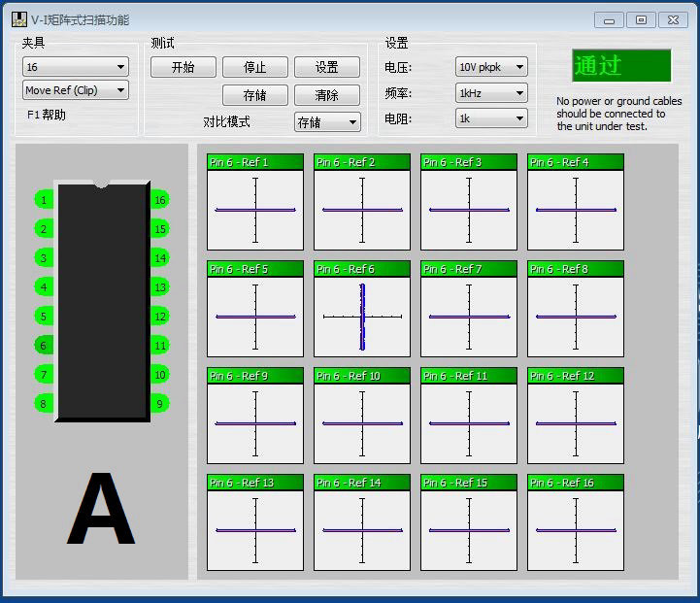The height and width of the screenshot is (603, 700).
Task: Select pin 1 on the chip diagram
Action: coord(44,199)
